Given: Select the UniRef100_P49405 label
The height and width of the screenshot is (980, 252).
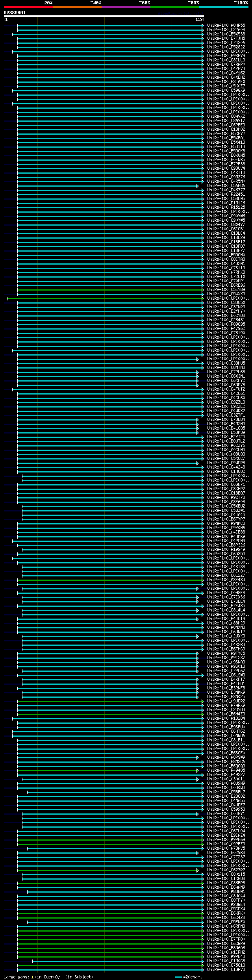Looking at the screenshot, I should [226, 770].
